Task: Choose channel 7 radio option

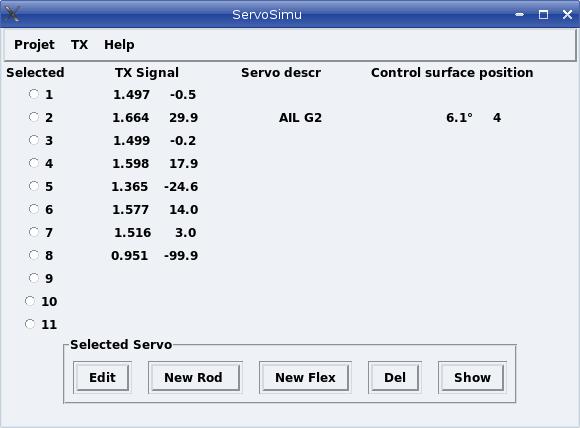Action: (34, 232)
